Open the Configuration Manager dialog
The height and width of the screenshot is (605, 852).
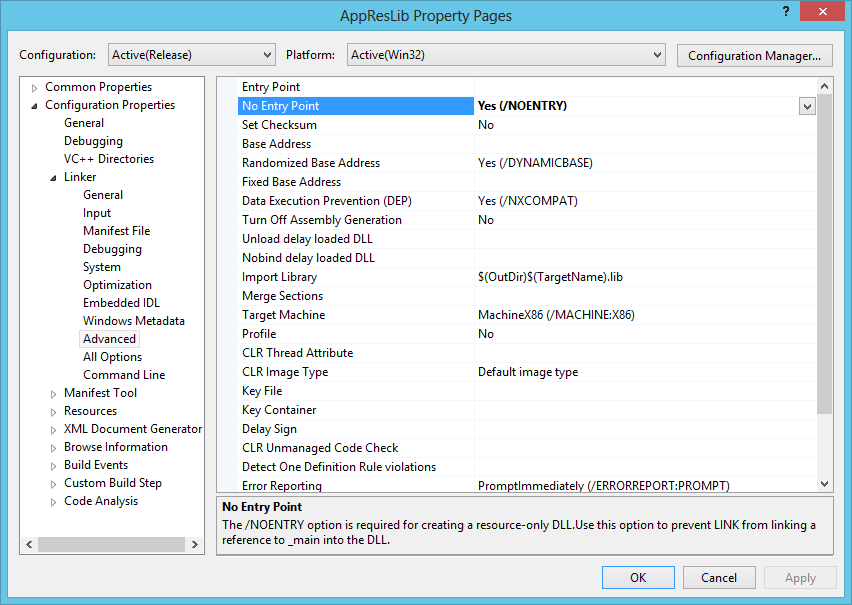[x=754, y=55]
